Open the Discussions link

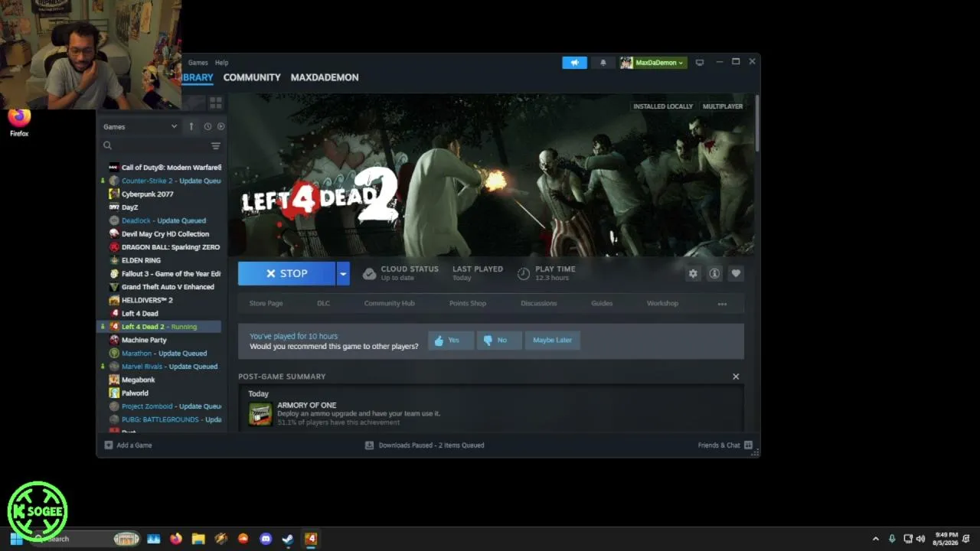pos(538,304)
